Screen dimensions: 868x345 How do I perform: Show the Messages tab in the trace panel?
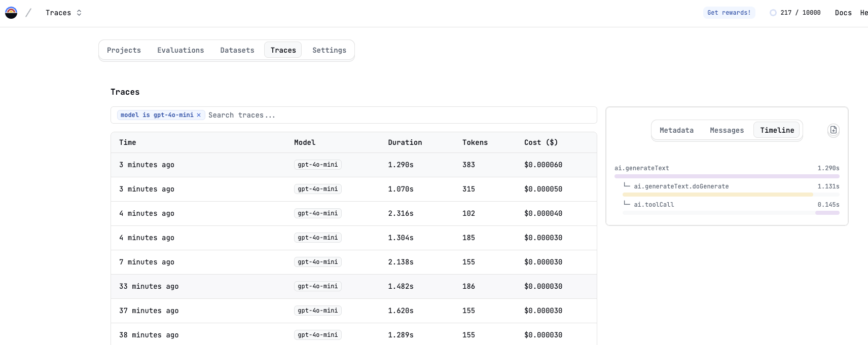coord(727,130)
